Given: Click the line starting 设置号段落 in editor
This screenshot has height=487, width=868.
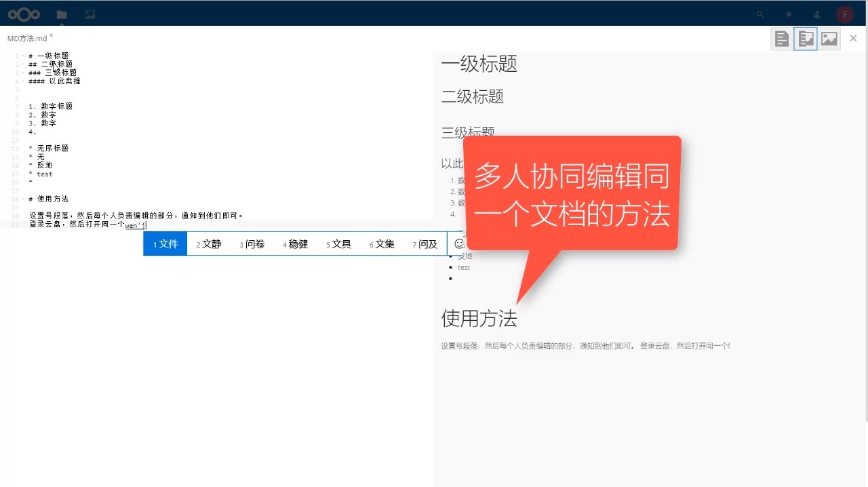Looking at the screenshot, I should click(x=136, y=216).
